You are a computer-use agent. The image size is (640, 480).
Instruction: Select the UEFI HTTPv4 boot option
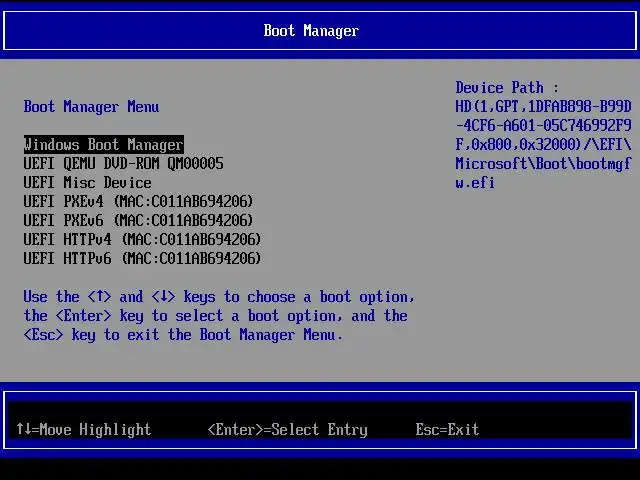pyautogui.click(x=142, y=239)
